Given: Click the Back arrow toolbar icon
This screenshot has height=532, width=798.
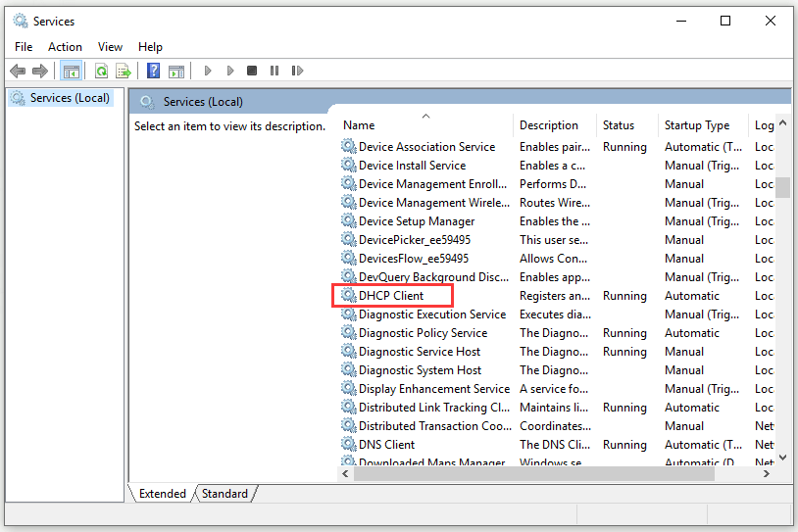Looking at the screenshot, I should click(x=18, y=71).
